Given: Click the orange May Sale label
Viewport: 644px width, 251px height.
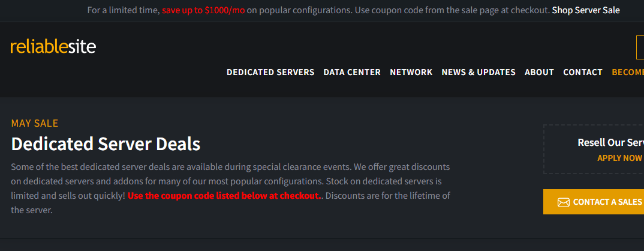Looking at the screenshot, I should click(35, 123).
